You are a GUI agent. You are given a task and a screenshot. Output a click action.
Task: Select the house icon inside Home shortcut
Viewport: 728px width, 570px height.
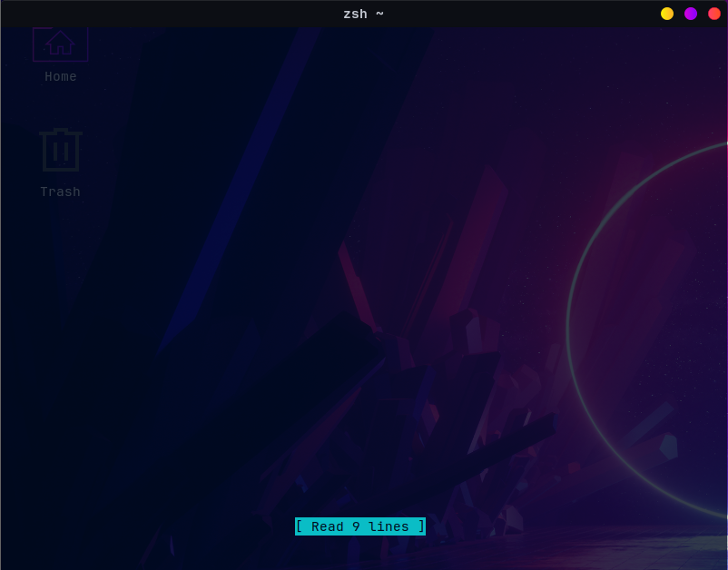(60, 42)
